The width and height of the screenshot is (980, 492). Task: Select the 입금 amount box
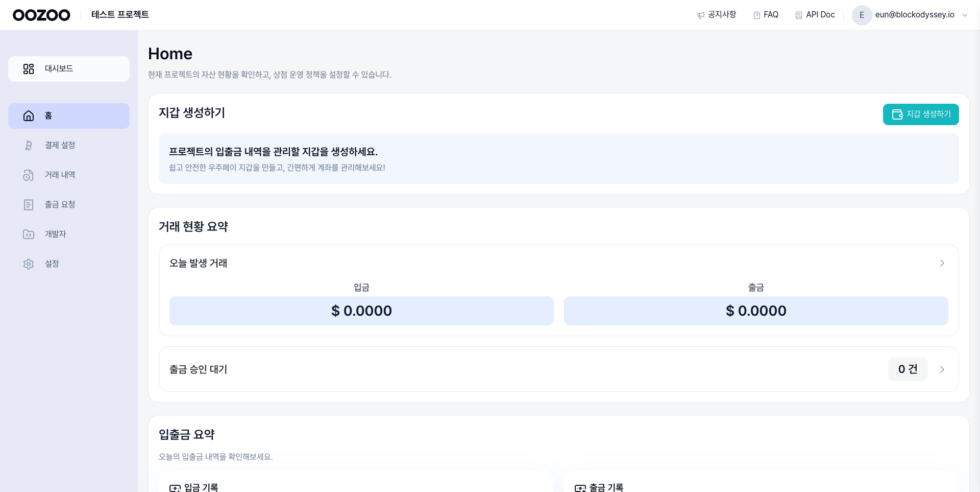pos(361,311)
